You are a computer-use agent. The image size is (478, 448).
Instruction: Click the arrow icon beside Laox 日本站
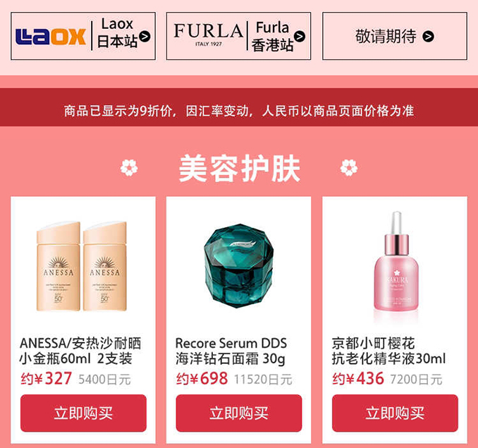pyautogui.click(x=145, y=37)
